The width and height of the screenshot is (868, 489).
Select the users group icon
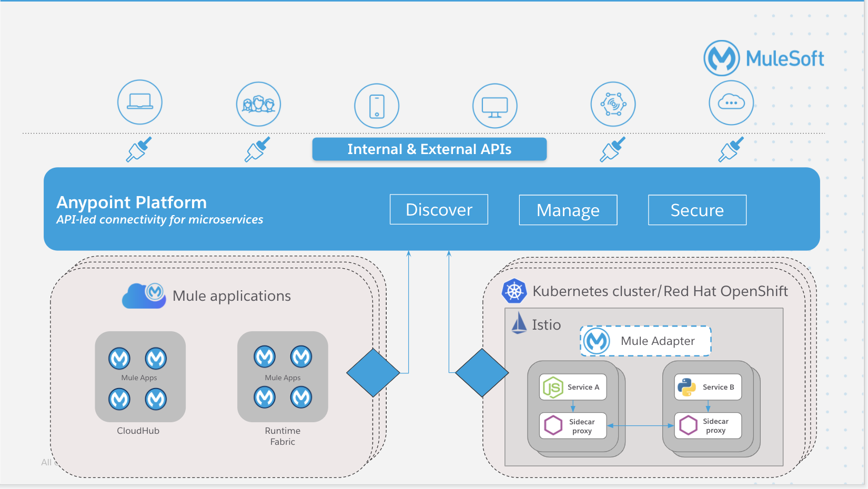click(x=258, y=104)
